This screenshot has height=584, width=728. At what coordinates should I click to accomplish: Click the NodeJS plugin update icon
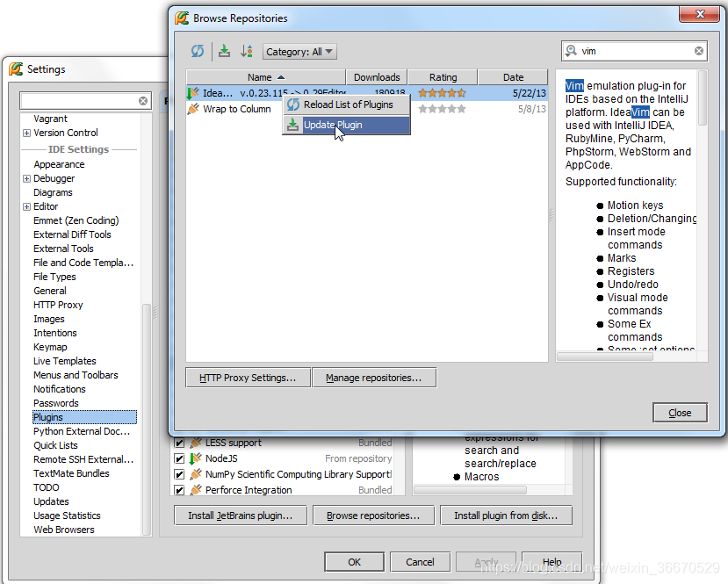[x=196, y=458]
